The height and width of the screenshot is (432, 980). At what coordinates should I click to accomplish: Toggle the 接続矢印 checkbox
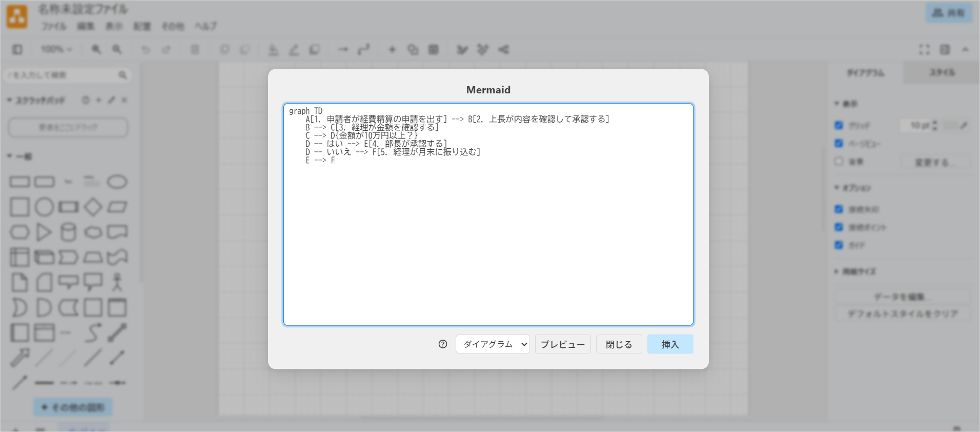point(839,209)
